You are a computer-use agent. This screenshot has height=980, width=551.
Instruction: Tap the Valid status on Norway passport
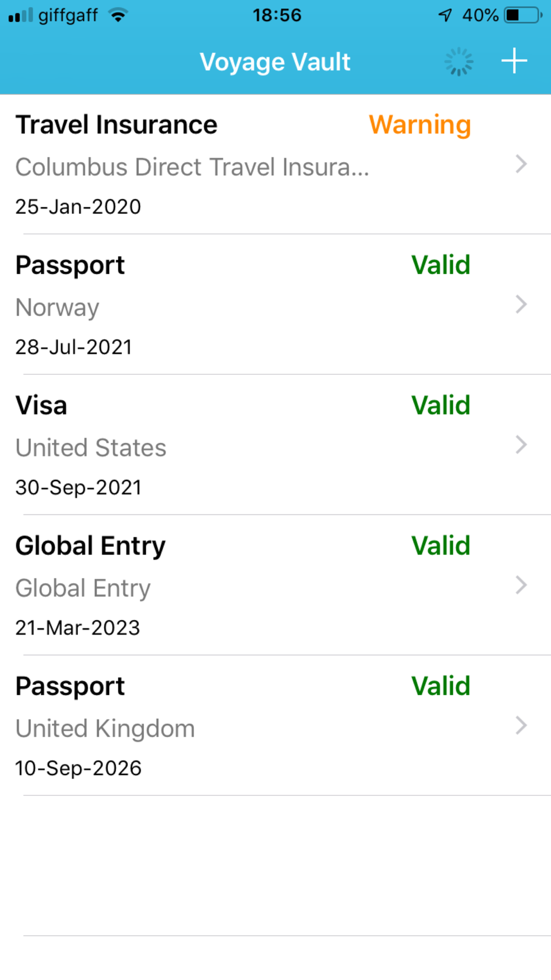[x=441, y=265]
